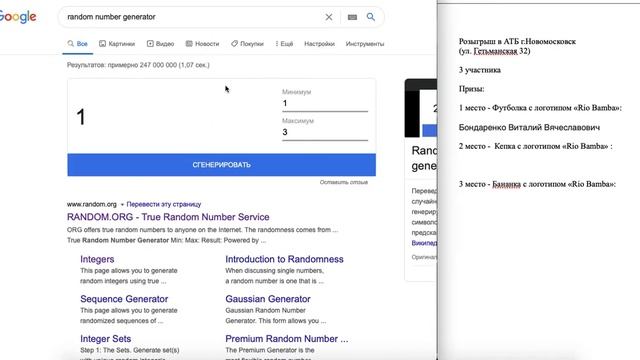Open the Introduction to Randomness sitelink
Image resolution: width=640 pixels, height=360 pixels.
pyautogui.click(x=284, y=259)
